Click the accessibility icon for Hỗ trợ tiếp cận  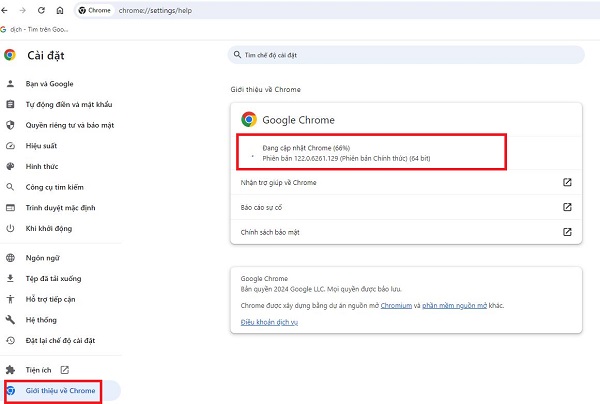[x=10, y=299]
